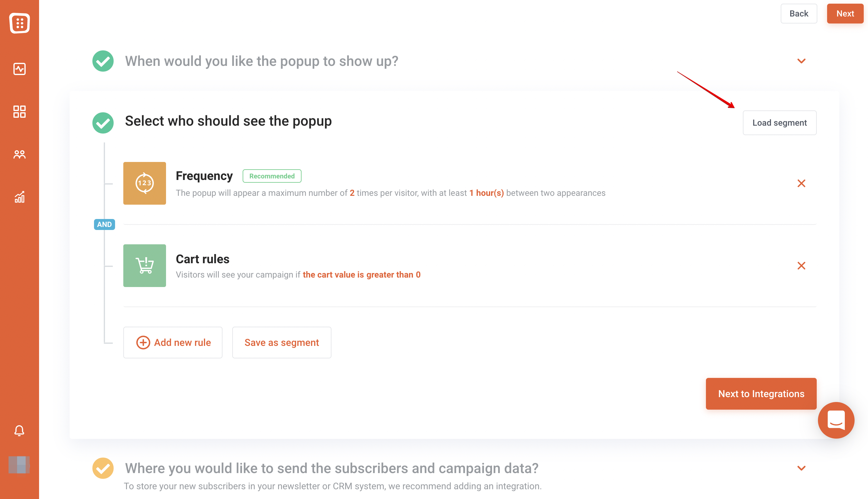Click the Cart rules shopping cart icon
Screen dimensions: 868x499
144,266
